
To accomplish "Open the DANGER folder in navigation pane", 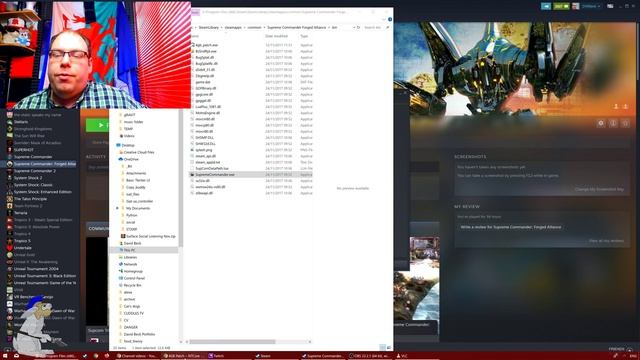I will pyautogui.click(x=131, y=327).
